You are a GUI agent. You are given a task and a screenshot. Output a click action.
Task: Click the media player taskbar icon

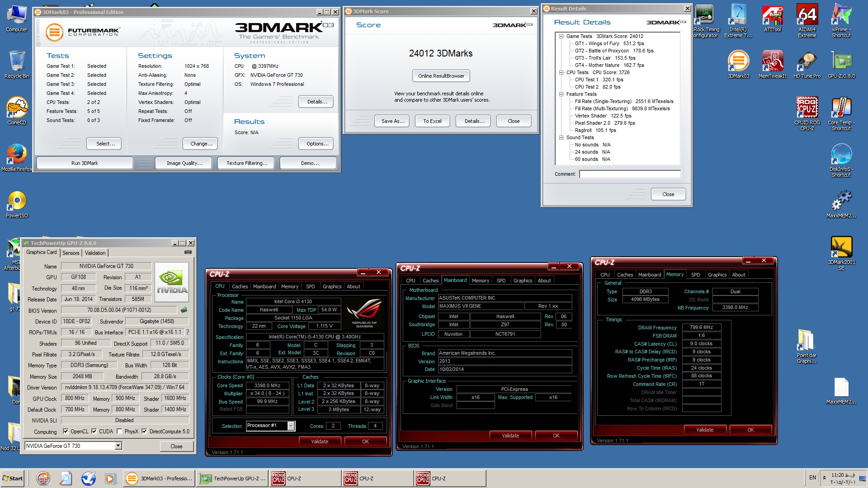(110, 478)
